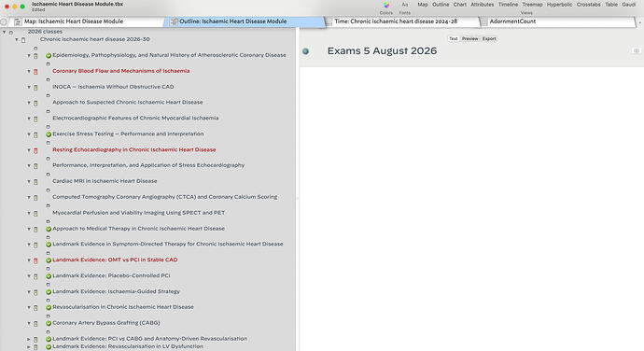Screen dimensions: 644x351
Task: Collapse the Epidemiology, Pathophysiology note
Action: tap(29, 55)
